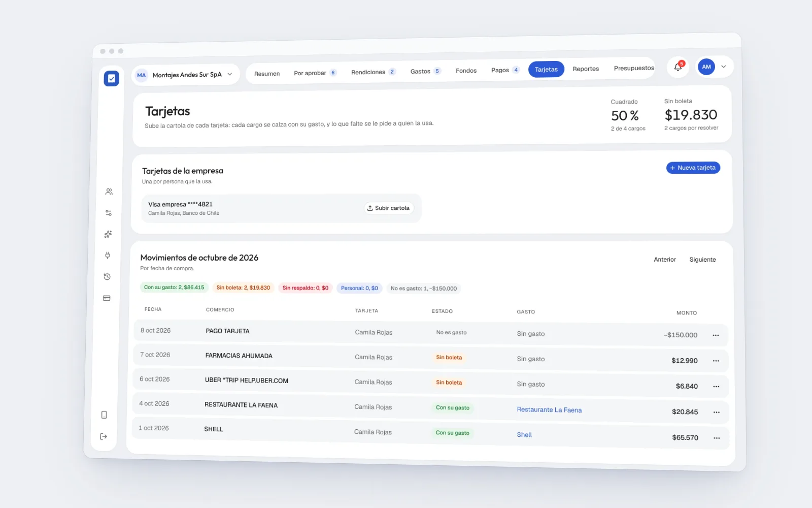
Task: Click the history clock sidebar icon
Action: click(x=107, y=277)
